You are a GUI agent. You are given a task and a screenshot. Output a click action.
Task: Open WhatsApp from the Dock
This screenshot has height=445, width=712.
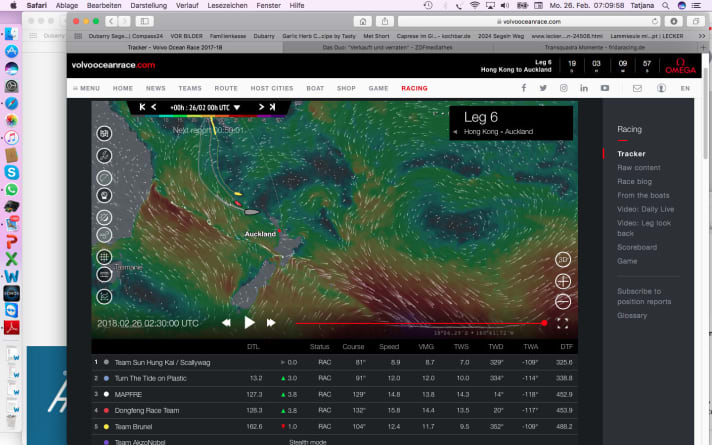pyautogui.click(x=11, y=189)
